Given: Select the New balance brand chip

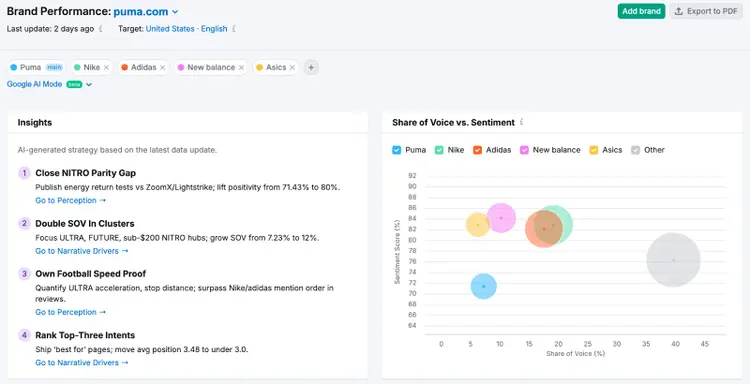Looking at the screenshot, I should tap(206, 67).
